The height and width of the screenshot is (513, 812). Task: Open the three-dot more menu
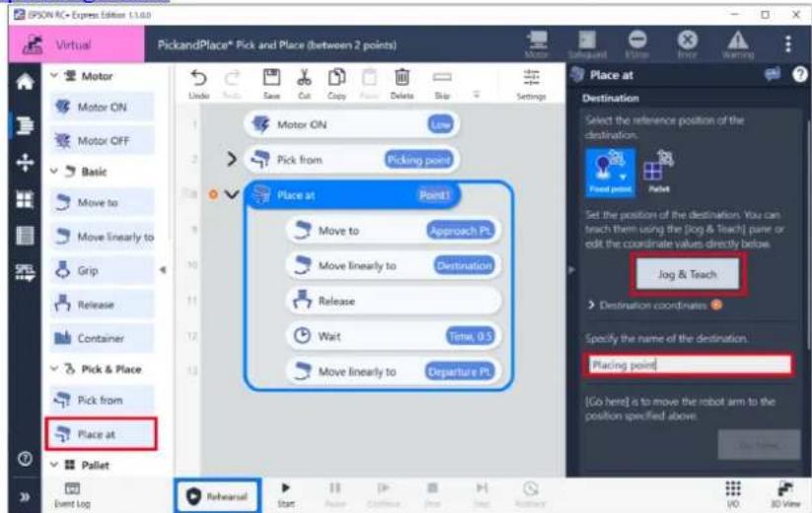pyautogui.click(x=787, y=44)
